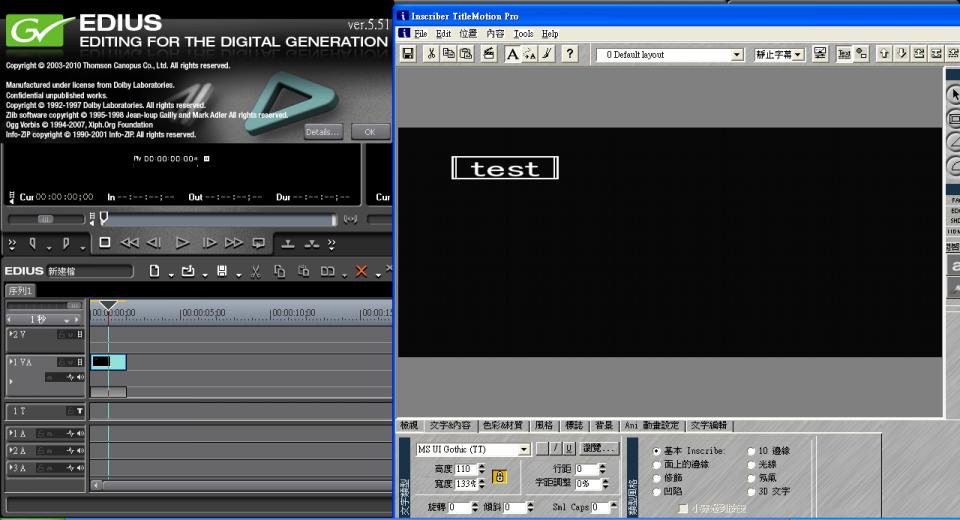
Task: Open the Edit menu in TitleMotion
Action: tap(443, 34)
